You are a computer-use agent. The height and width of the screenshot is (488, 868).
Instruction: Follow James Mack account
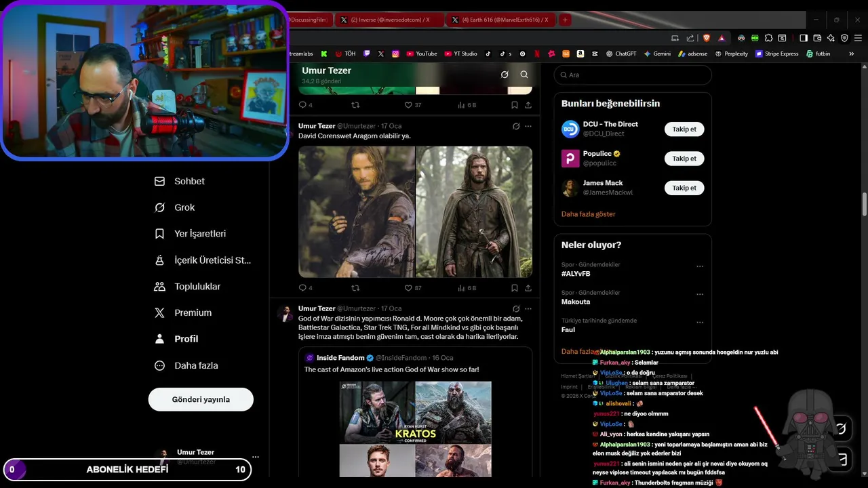[684, 188]
